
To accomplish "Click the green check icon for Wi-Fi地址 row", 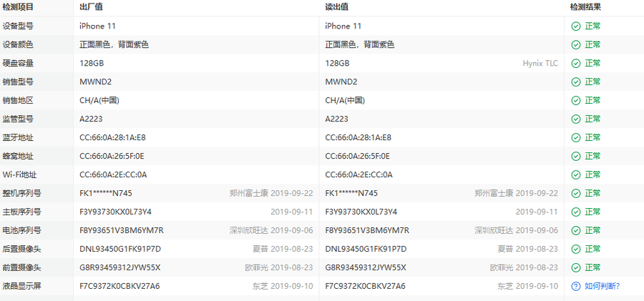I will [x=576, y=175].
